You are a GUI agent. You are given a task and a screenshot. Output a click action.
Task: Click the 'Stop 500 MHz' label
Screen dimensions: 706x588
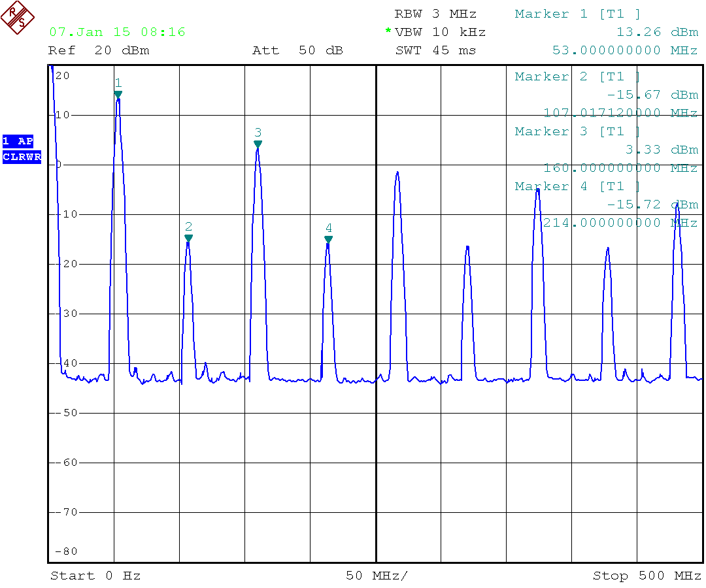[x=647, y=576]
